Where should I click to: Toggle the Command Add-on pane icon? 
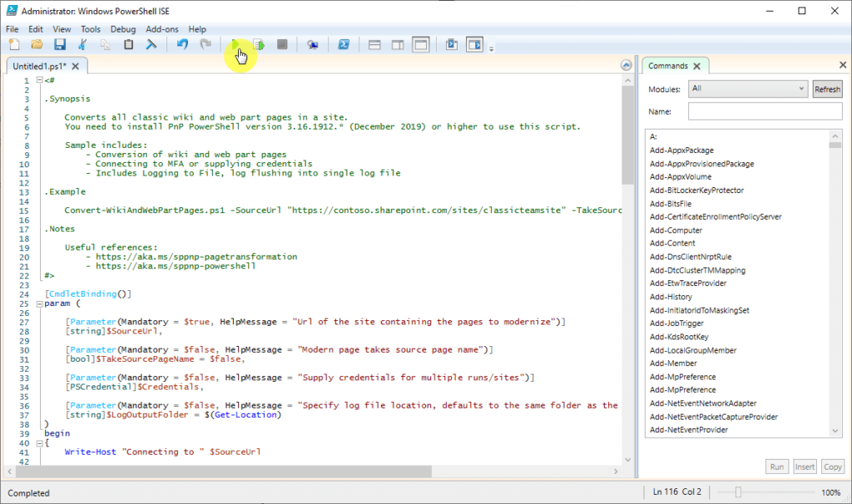click(474, 45)
